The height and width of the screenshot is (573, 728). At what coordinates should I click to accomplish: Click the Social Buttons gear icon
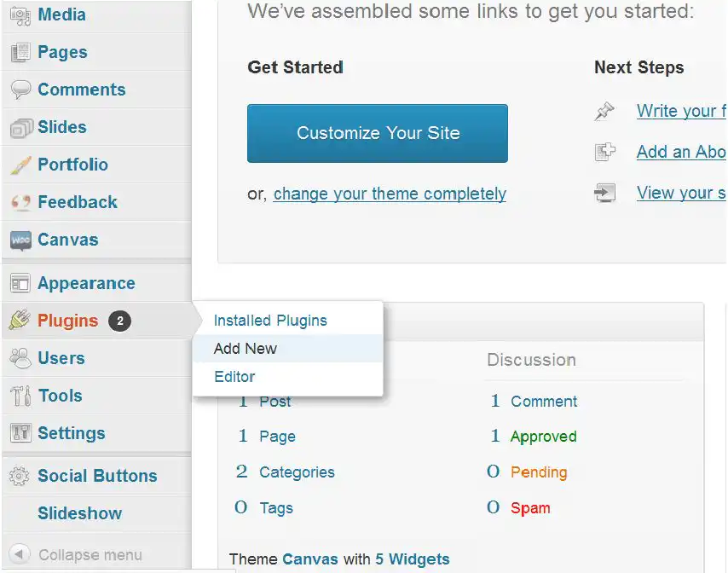click(20, 476)
